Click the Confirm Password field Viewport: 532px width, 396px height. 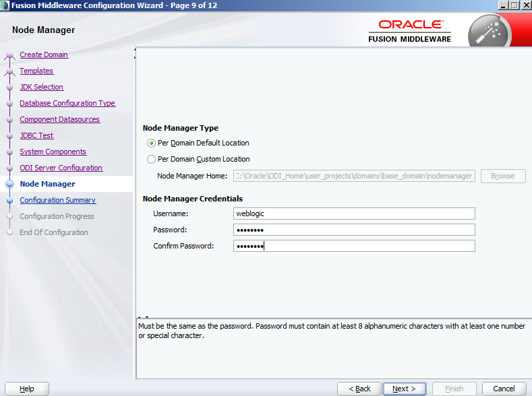354,246
